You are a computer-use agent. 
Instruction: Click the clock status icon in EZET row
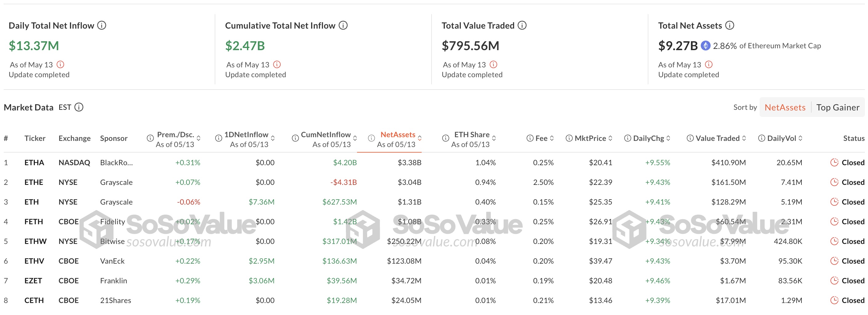(834, 280)
